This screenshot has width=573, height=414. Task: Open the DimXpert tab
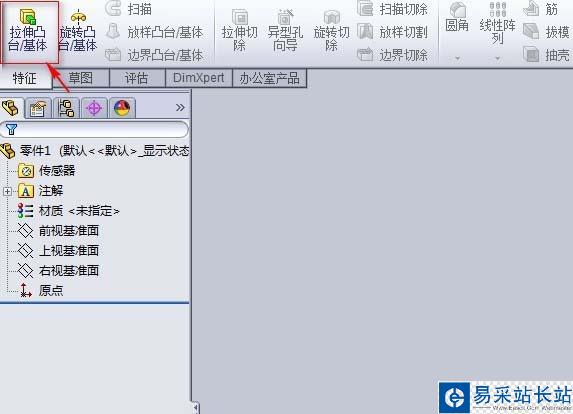point(199,78)
